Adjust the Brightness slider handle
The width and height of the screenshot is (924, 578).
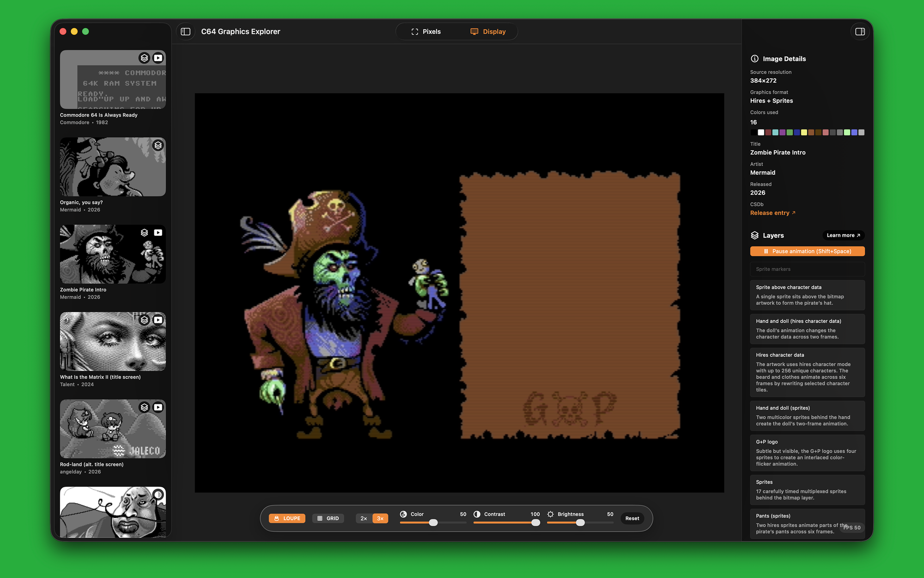coord(580,523)
